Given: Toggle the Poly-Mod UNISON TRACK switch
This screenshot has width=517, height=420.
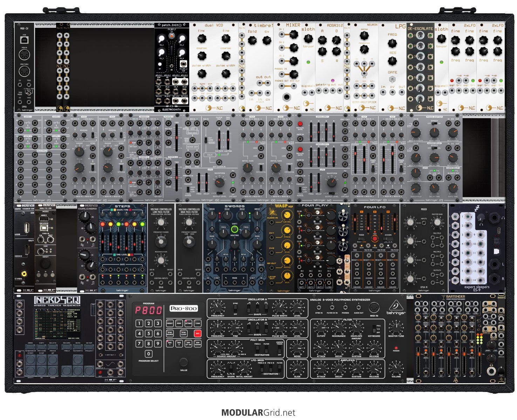Looking at the screenshot, I should point(279,349).
